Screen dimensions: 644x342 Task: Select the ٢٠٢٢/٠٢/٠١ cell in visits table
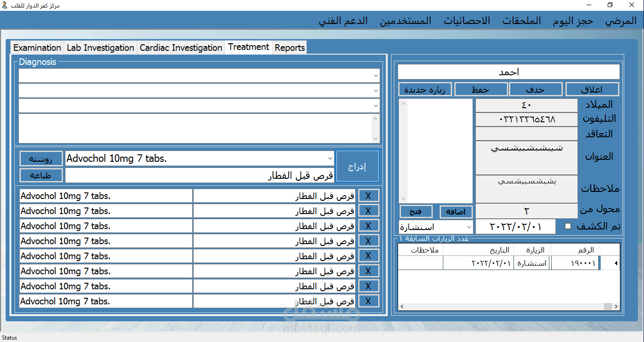click(478, 263)
